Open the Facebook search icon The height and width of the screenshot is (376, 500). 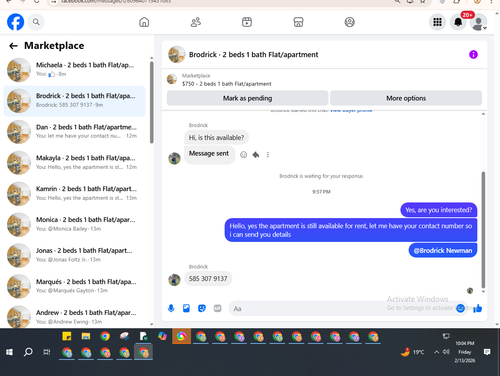(36, 22)
